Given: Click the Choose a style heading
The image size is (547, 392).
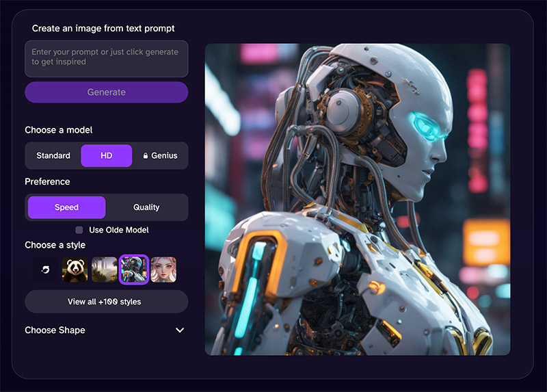Looking at the screenshot, I should 55,245.
